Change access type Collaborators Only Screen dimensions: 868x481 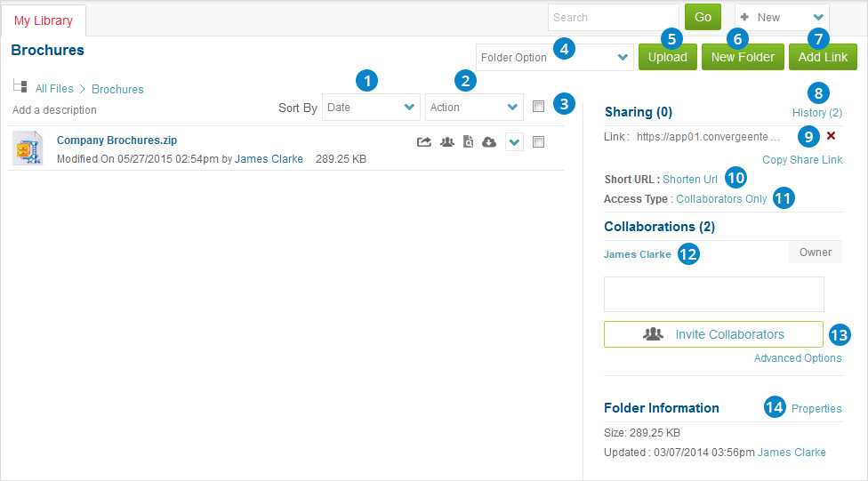pyautogui.click(x=721, y=198)
